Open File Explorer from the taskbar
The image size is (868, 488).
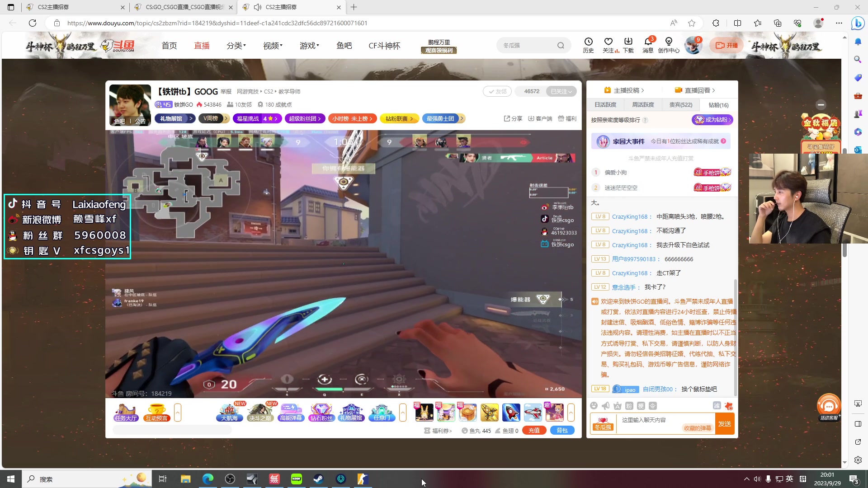(185, 479)
